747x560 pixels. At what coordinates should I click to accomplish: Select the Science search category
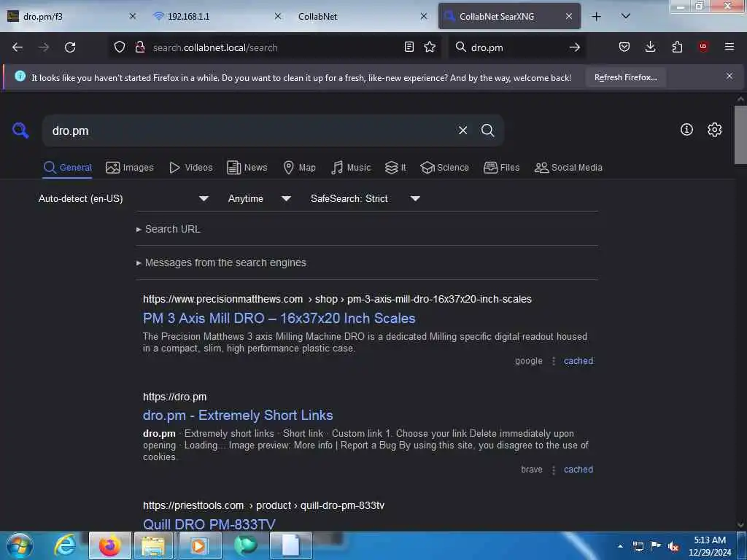pyautogui.click(x=444, y=168)
